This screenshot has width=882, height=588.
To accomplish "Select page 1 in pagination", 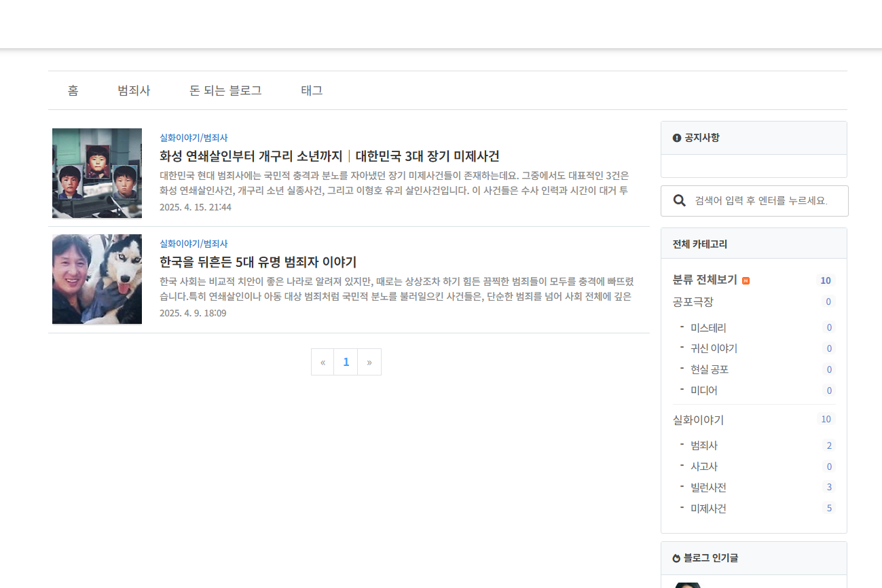I will pyautogui.click(x=346, y=362).
